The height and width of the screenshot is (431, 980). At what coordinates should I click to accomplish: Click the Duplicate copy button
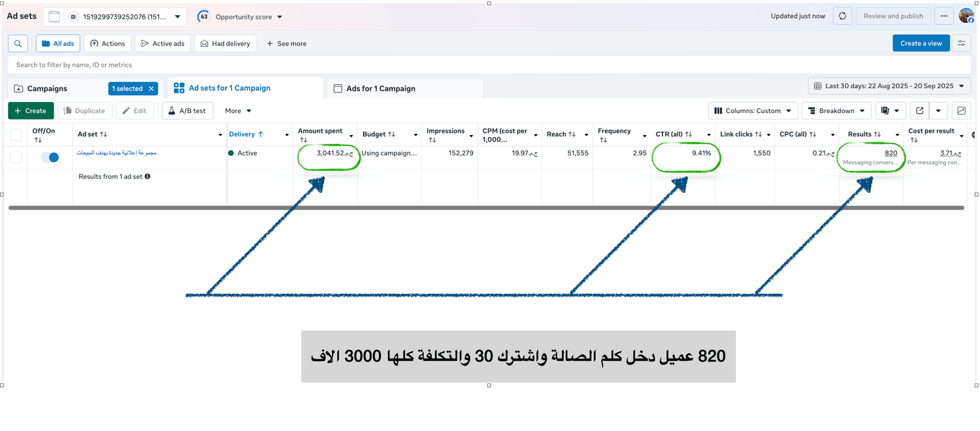tap(85, 111)
